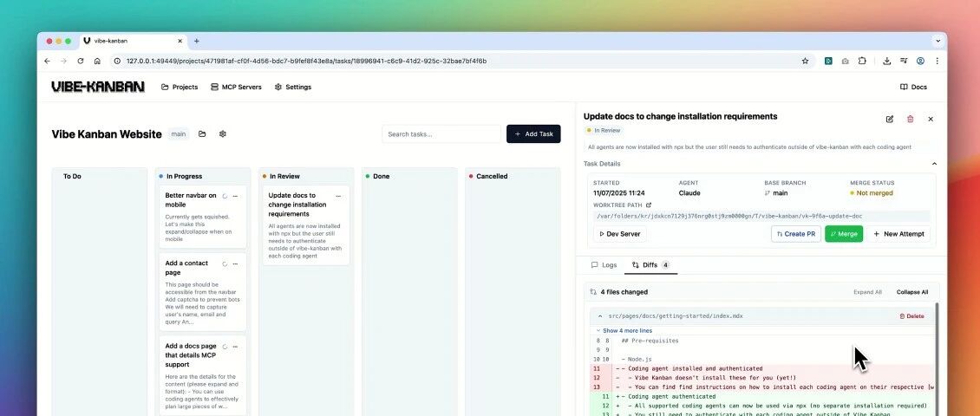980x416 pixels.
Task: Click Create PR button
Action: (795, 234)
